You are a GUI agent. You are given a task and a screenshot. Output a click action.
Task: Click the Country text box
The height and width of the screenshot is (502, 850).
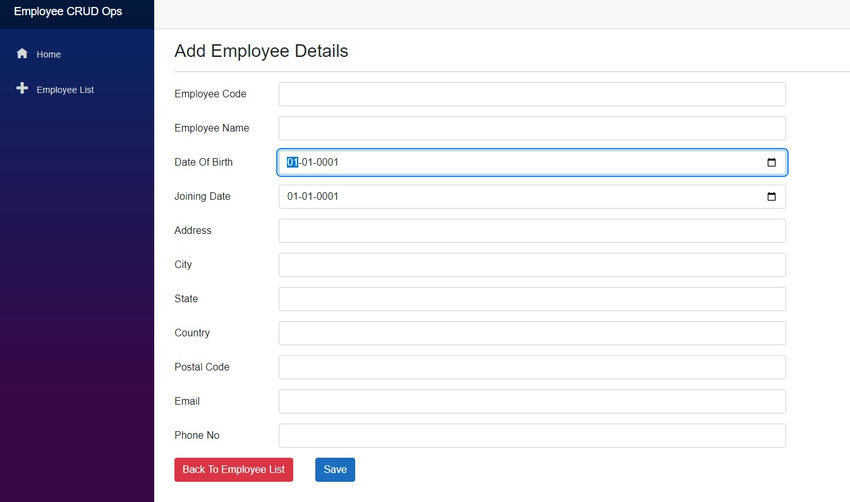pos(532,333)
